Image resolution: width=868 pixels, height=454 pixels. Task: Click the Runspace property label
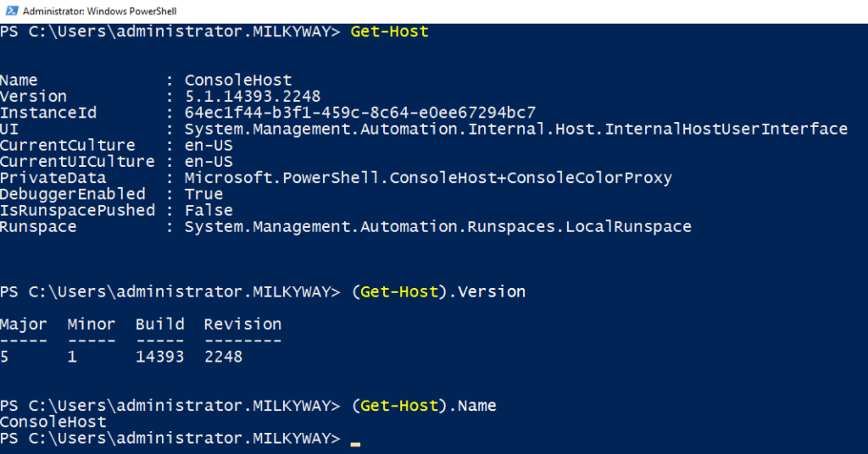[38, 227]
